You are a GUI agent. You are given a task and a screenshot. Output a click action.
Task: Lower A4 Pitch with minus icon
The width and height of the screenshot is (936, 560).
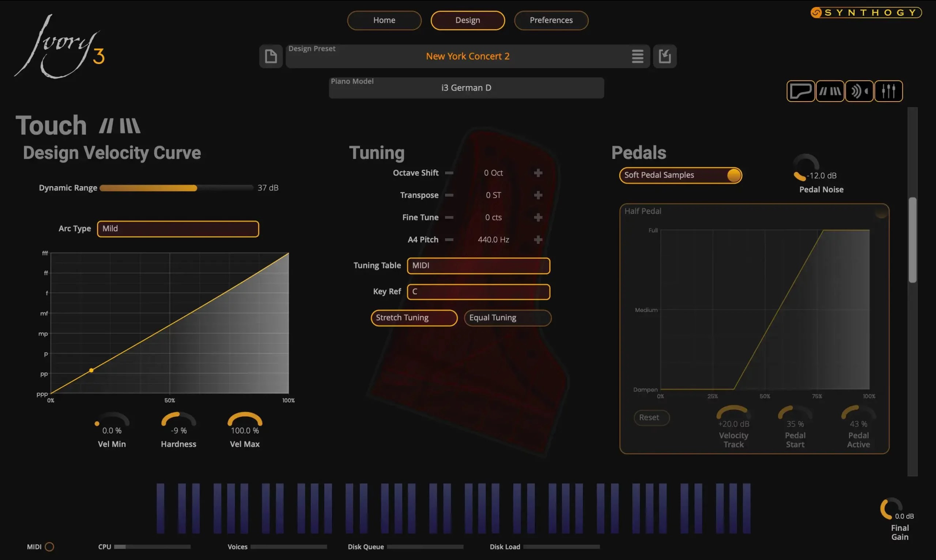(x=449, y=240)
